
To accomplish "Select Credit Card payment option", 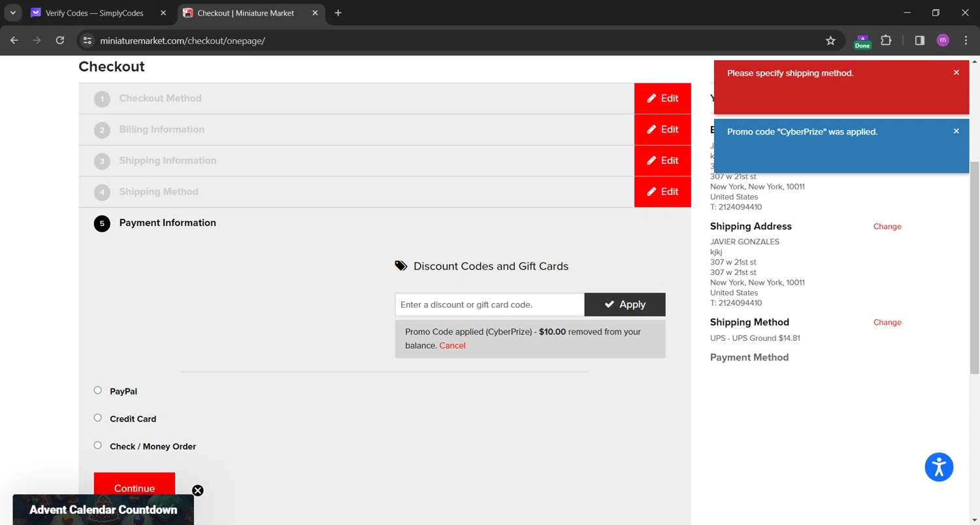I will point(97,418).
